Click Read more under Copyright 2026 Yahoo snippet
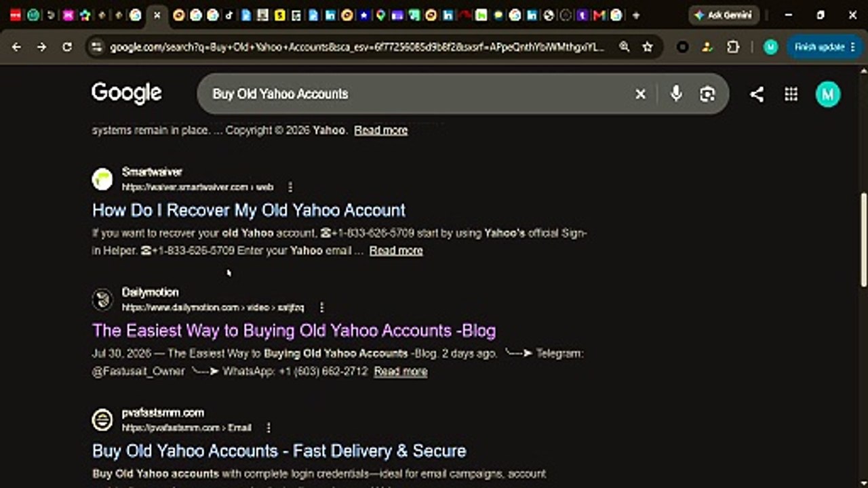 pos(381,130)
